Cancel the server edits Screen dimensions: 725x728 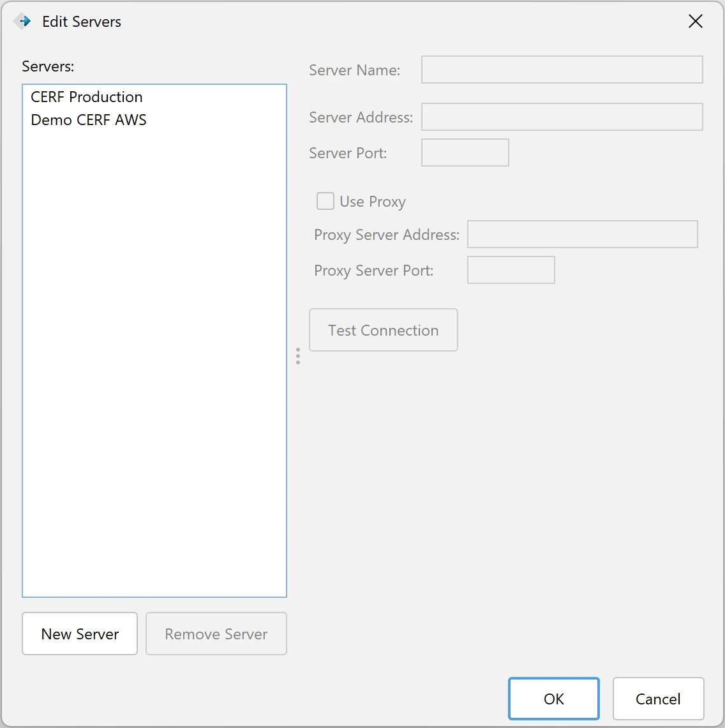point(658,699)
